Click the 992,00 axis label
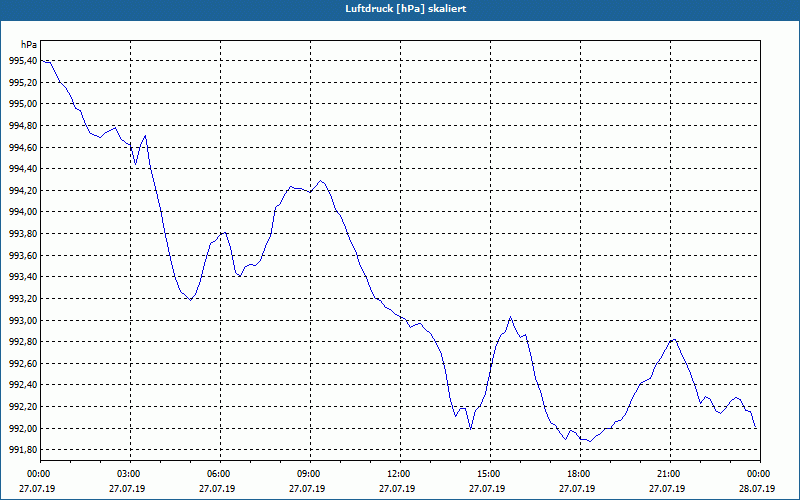Screen dimensions: 800x500 coord(23,429)
